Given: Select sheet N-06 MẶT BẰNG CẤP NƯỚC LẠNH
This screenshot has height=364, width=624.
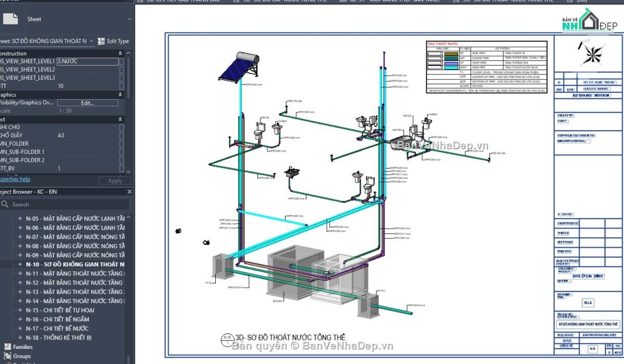Looking at the screenshot, I should (x=75, y=228).
